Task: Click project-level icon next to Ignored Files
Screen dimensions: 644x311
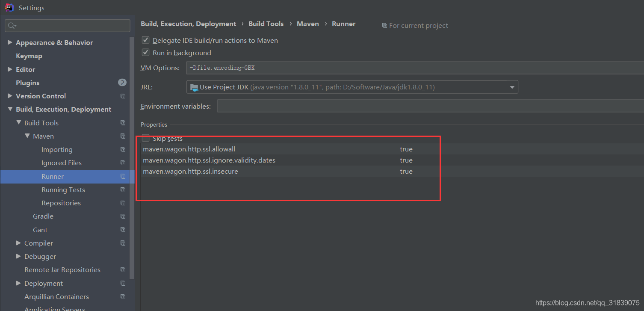Action: point(123,163)
